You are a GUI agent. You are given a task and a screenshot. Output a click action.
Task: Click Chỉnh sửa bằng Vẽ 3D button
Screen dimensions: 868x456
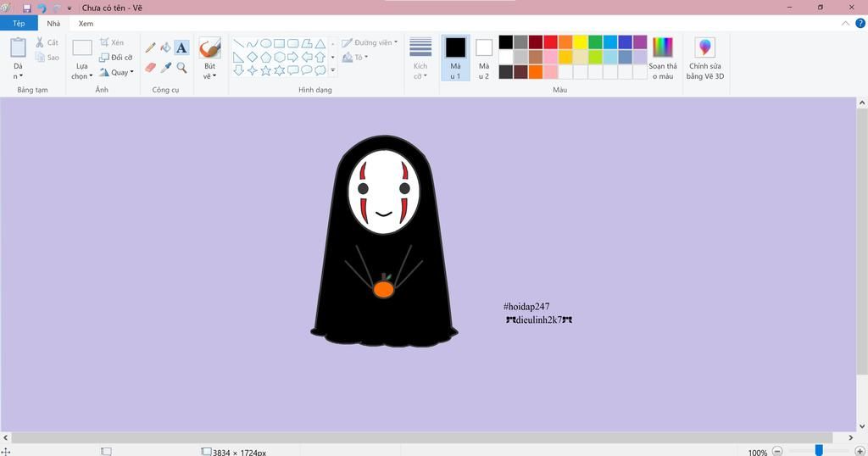click(705, 58)
